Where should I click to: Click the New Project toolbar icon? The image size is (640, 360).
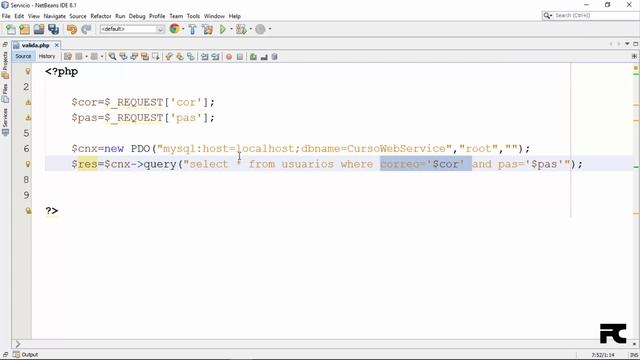(x=24, y=29)
